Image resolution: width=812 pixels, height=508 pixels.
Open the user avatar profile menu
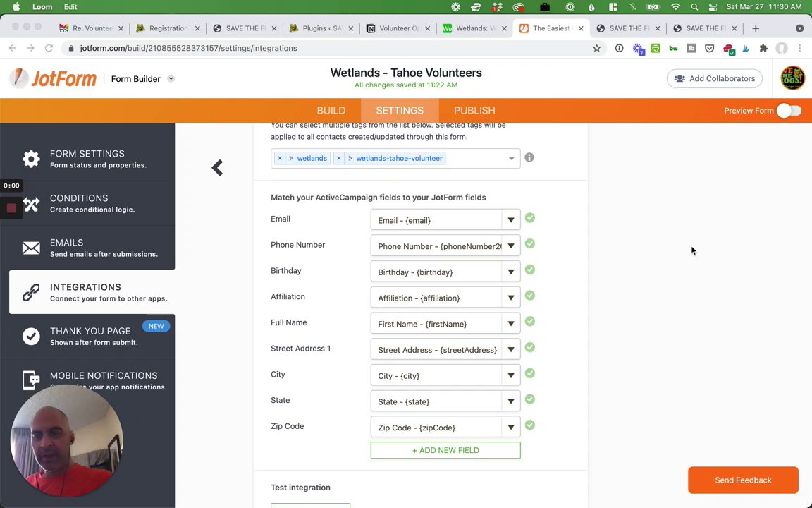(x=792, y=79)
